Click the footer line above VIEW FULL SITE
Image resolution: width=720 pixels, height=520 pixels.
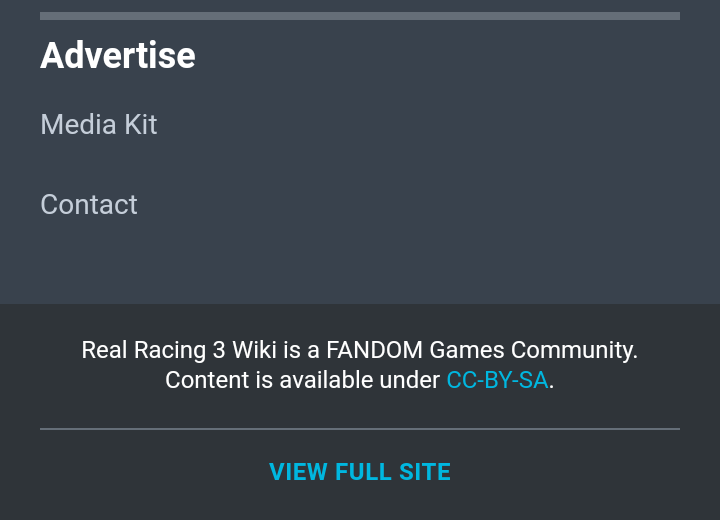pyautogui.click(x=360, y=429)
